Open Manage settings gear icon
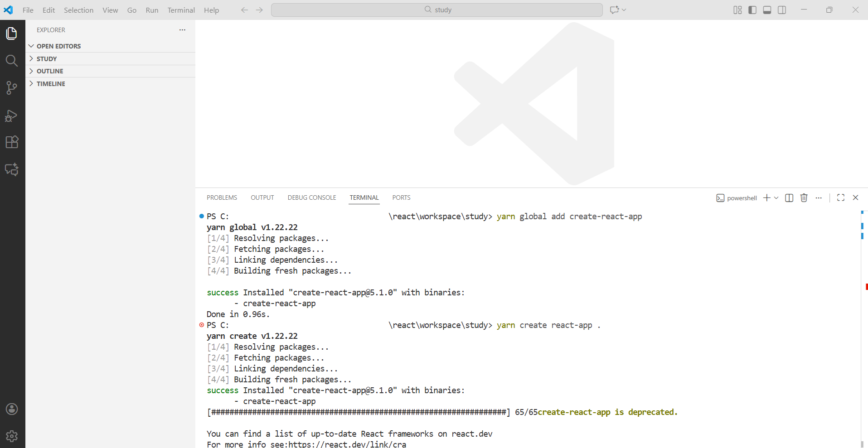The width and height of the screenshot is (868, 448). [12, 436]
